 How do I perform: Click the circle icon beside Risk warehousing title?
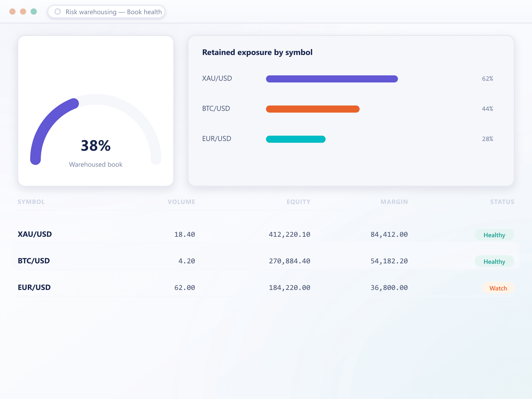pos(58,12)
